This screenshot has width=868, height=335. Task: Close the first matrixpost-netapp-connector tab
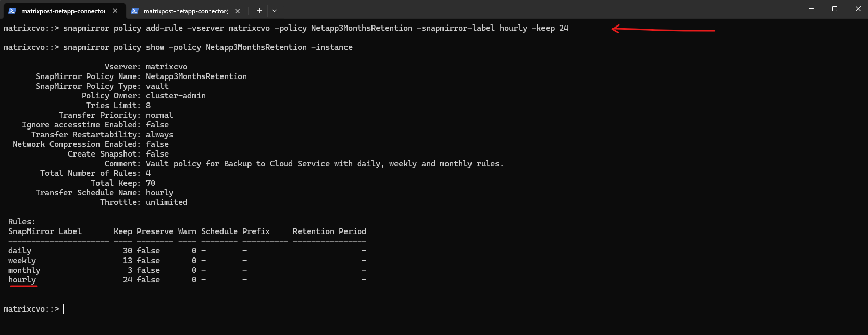[115, 11]
